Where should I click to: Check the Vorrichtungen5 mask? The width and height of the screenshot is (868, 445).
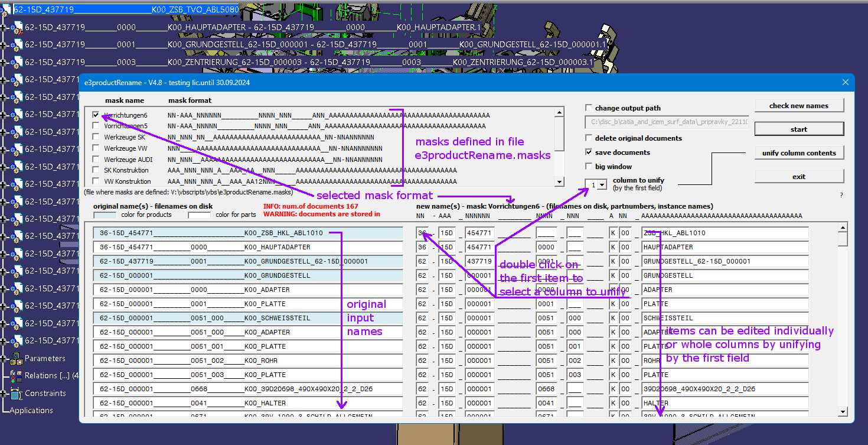coord(96,126)
